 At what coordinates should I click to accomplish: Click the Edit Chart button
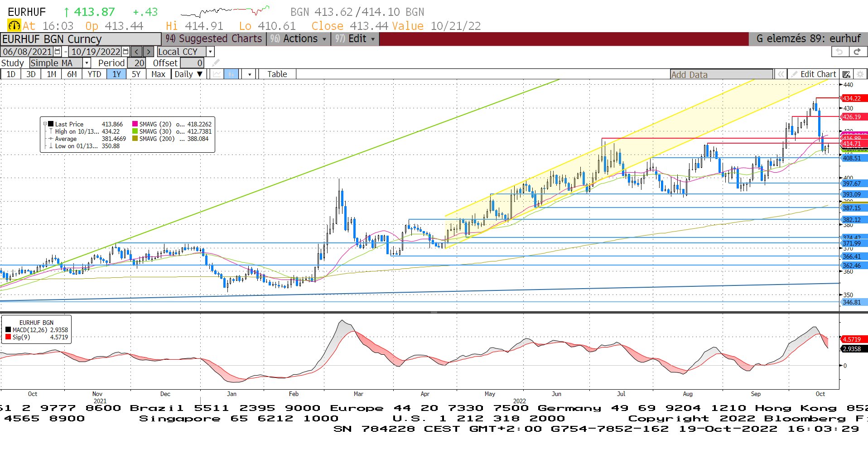coord(814,74)
